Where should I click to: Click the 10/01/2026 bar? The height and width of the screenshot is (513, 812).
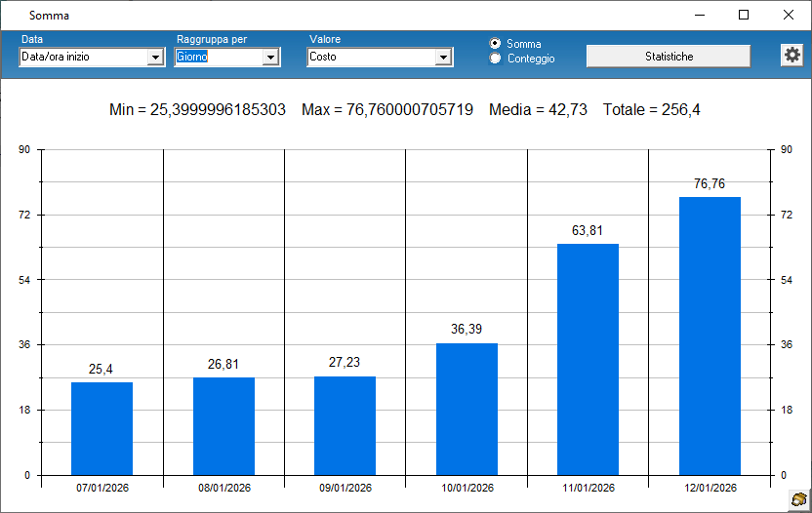point(467,410)
